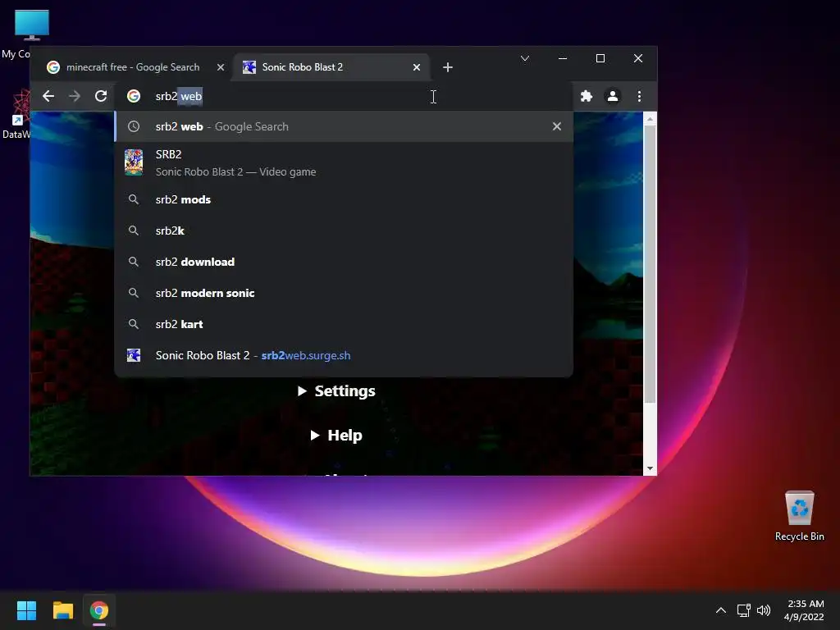
Task: Click search icon next to srb2 kart
Action: click(x=134, y=323)
